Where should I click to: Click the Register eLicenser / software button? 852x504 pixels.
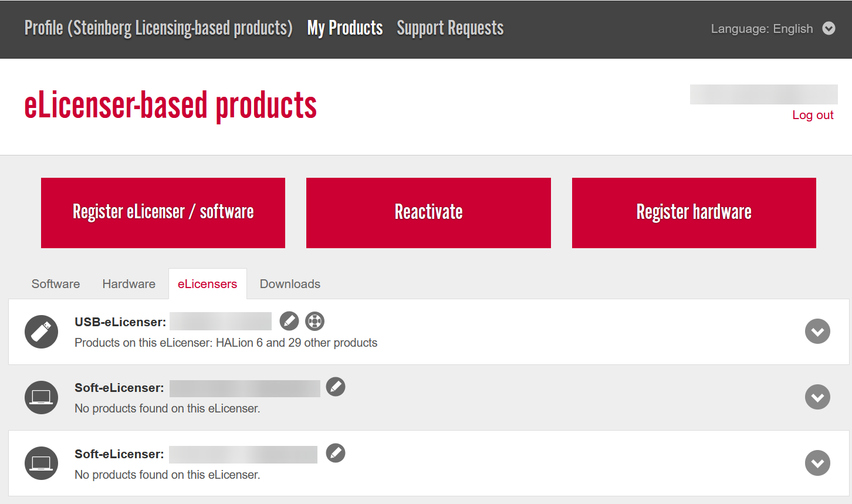coord(163,212)
